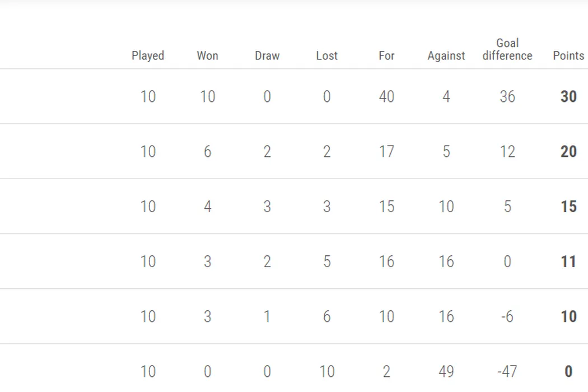
Task: Select the goal difference value -6
Action: click(x=506, y=316)
